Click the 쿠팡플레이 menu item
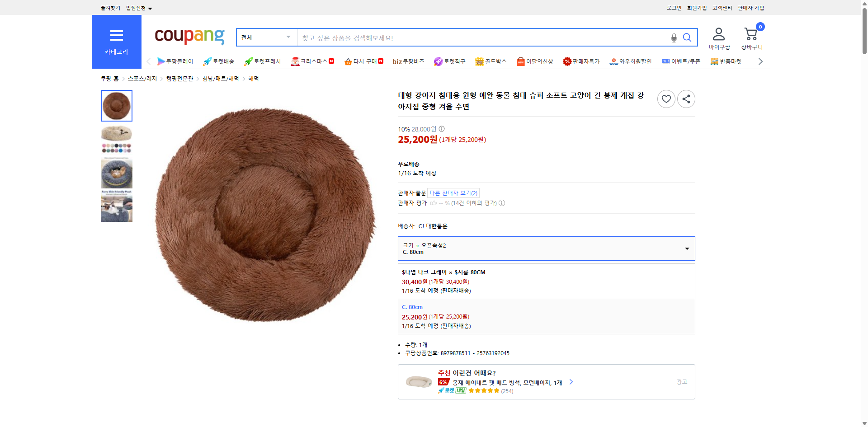This screenshot has height=427, width=868. point(176,61)
